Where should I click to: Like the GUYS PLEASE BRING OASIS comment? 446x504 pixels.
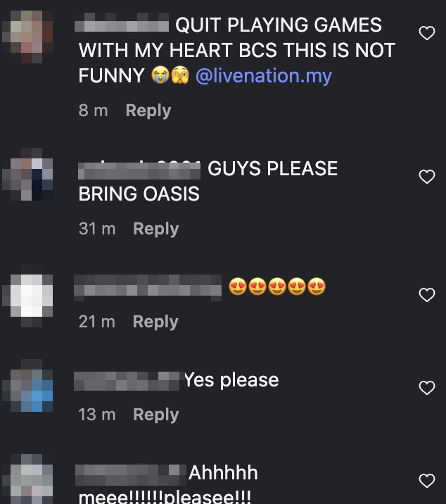point(427,177)
